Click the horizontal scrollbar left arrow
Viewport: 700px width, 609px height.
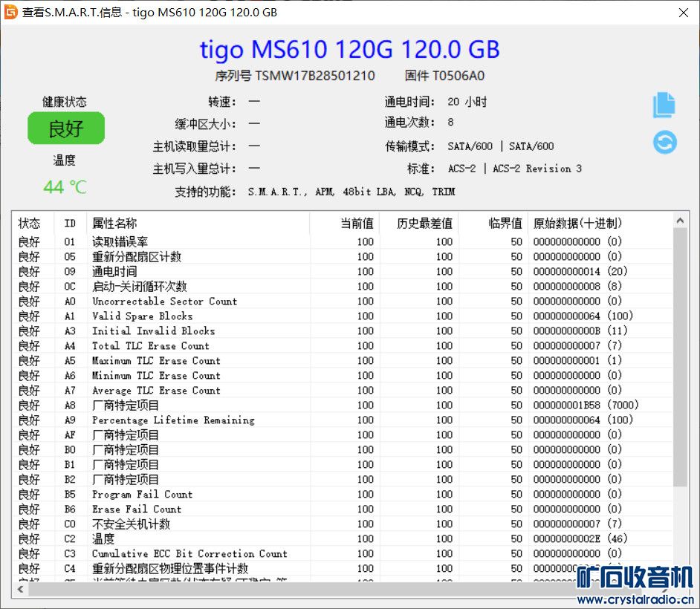click(21, 589)
